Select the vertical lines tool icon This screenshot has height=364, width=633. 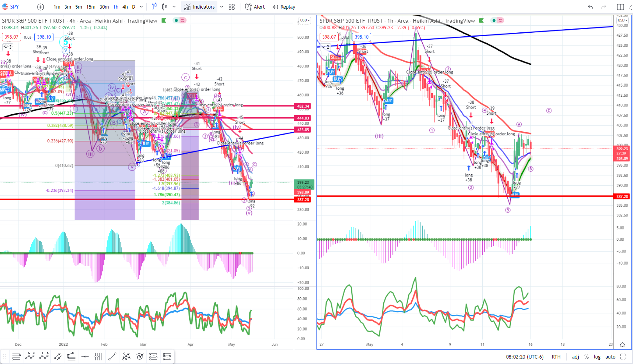pos(98,356)
